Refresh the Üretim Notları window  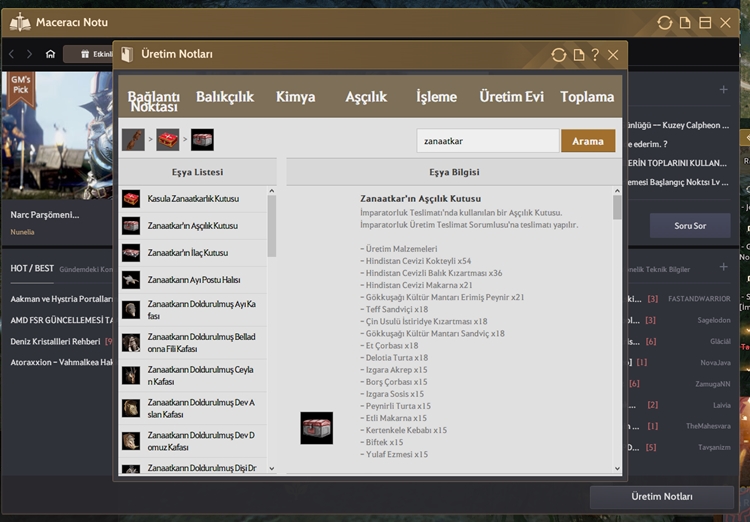(558, 55)
